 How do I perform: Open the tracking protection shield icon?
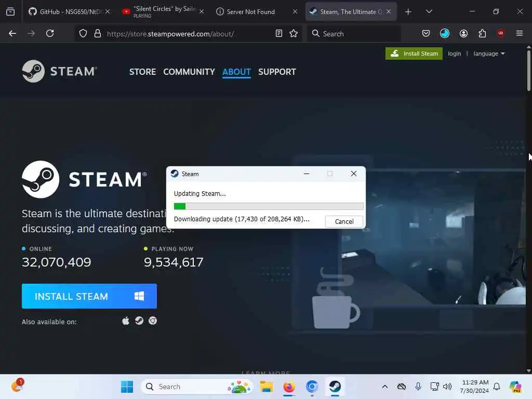coord(83,34)
